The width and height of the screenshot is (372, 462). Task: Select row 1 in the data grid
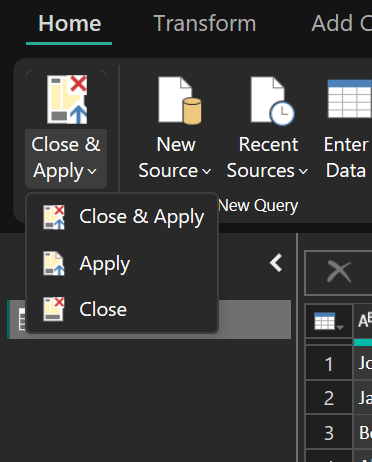click(x=329, y=363)
